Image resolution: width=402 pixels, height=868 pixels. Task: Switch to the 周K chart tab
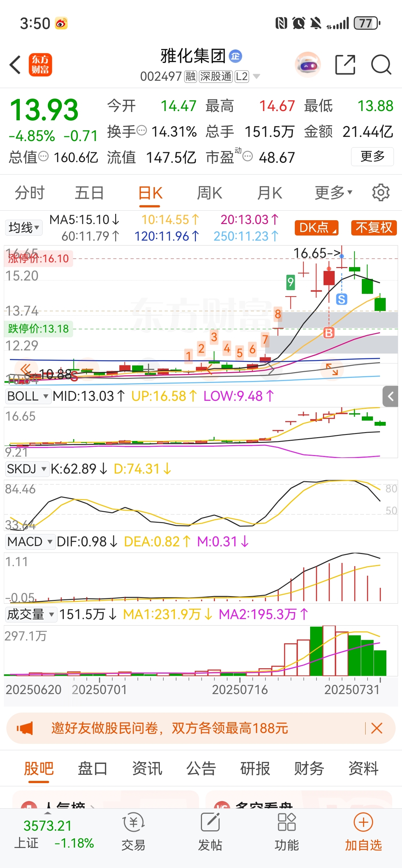tap(210, 193)
